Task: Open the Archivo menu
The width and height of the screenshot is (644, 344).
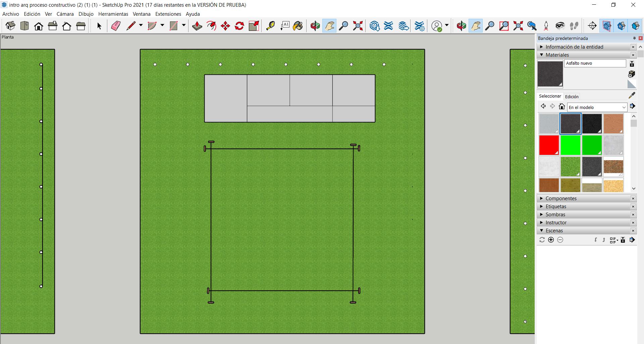Action: click(x=11, y=14)
